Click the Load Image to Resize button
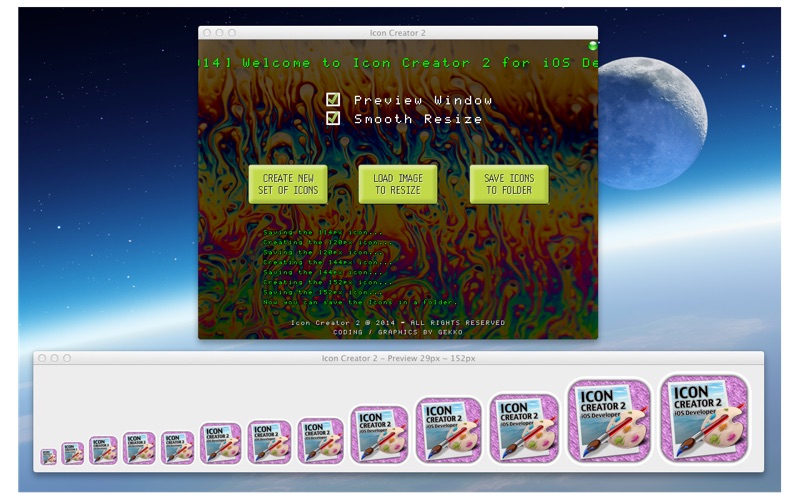Viewport: 800px width, 500px height. 398,184
